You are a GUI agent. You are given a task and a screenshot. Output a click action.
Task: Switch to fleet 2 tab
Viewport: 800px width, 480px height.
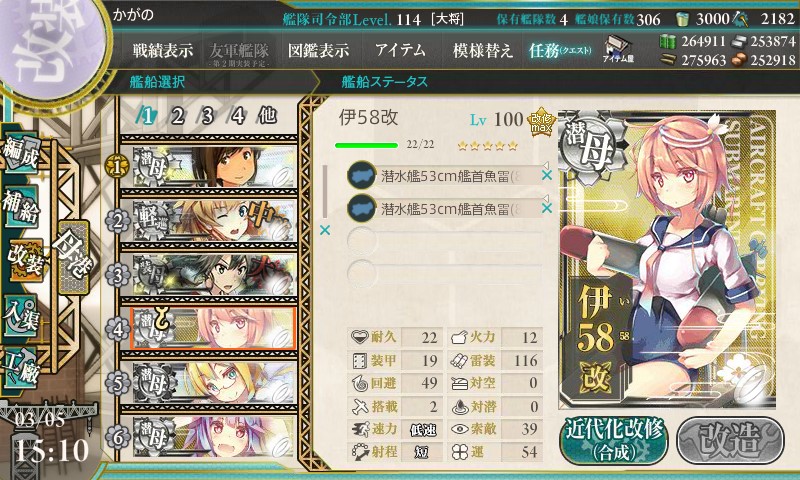coord(177,117)
